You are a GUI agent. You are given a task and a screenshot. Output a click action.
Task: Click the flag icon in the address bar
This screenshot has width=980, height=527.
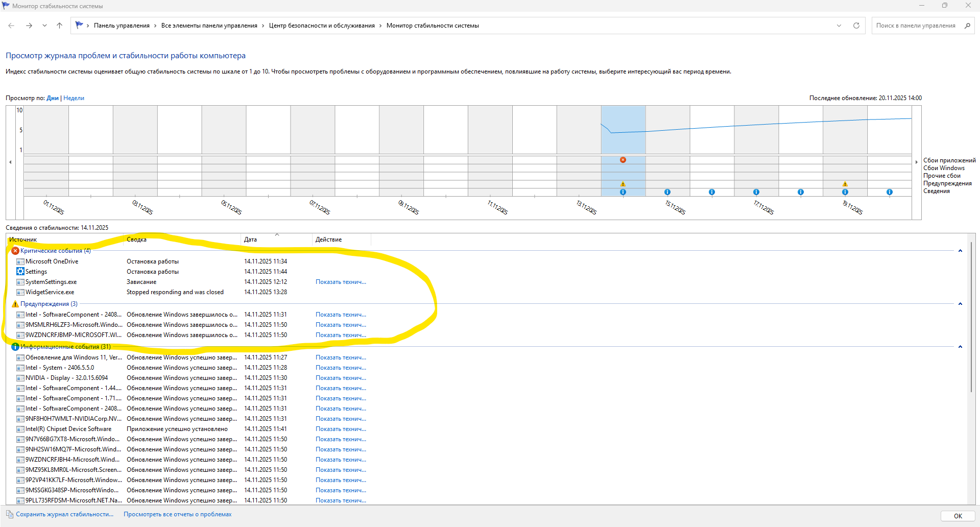point(79,25)
